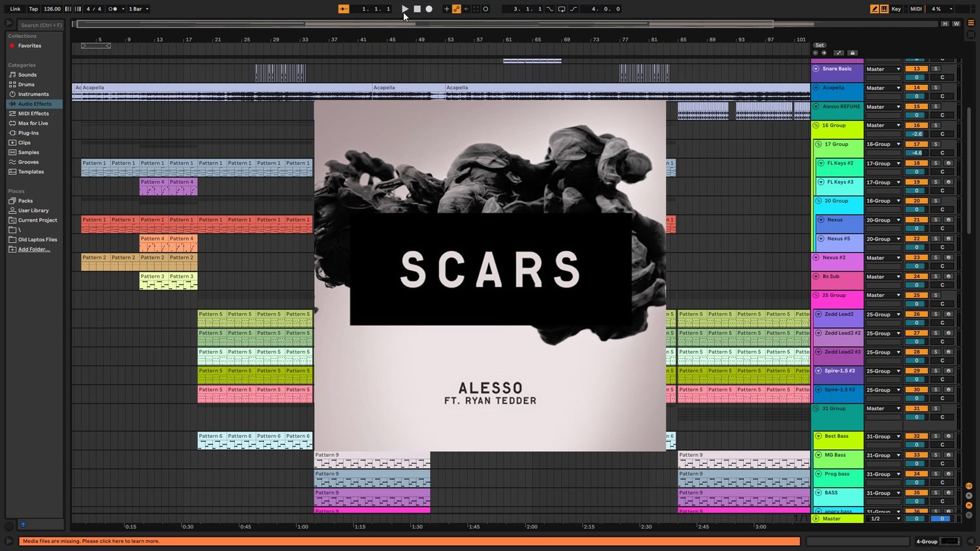Click the Session Record circle icon
This screenshot has height=551, width=980.
[x=485, y=9]
